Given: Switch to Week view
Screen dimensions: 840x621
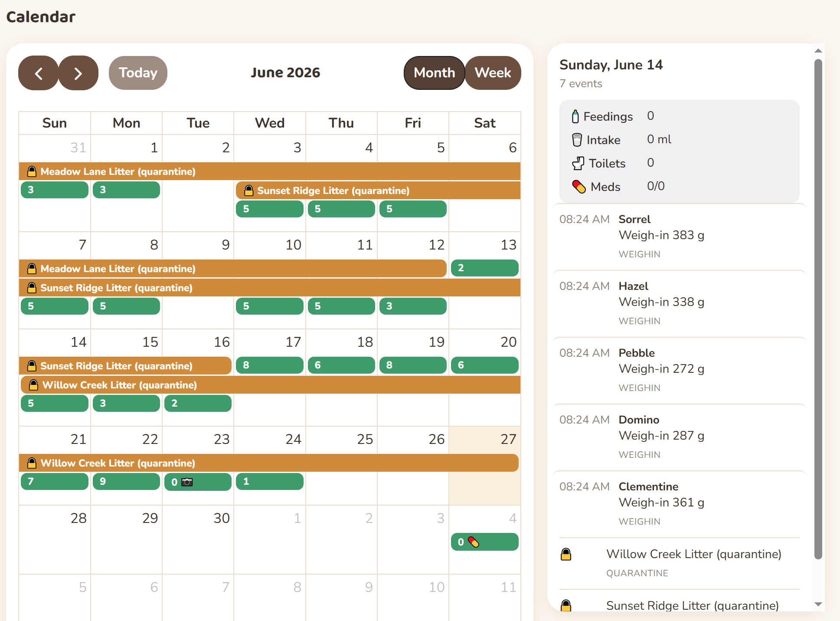Looking at the screenshot, I should (x=493, y=73).
